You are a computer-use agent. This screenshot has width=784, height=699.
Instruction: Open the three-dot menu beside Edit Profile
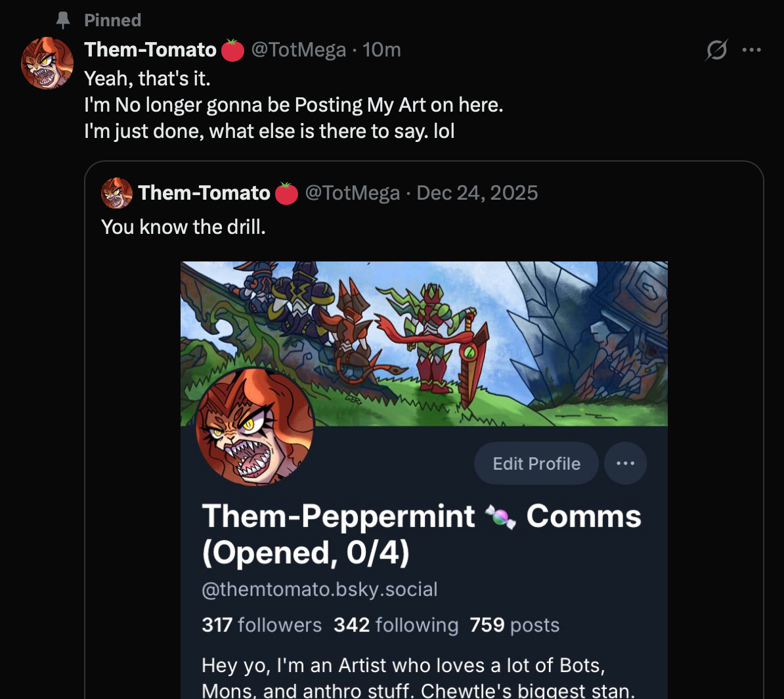click(625, 463)
